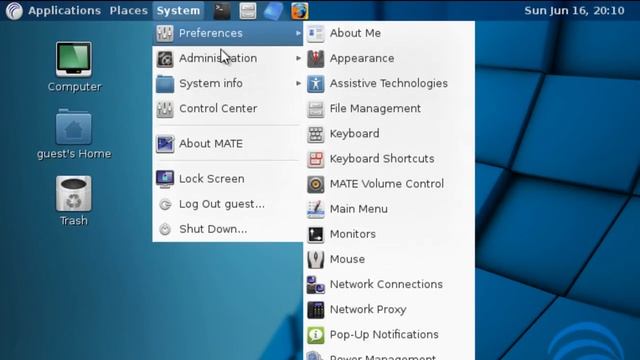Open the terminal launcher in top panel
Screen dimensions: 640x360
222,11
